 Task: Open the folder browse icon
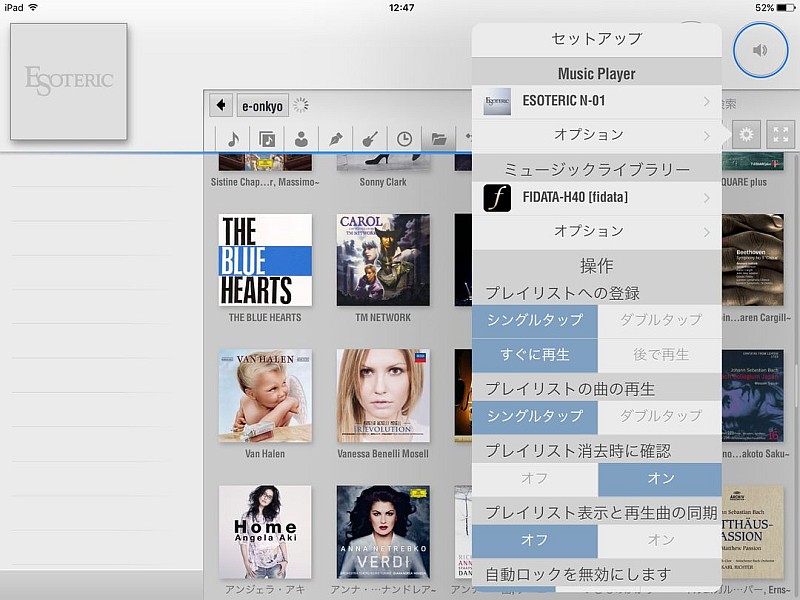pos(438,138)
